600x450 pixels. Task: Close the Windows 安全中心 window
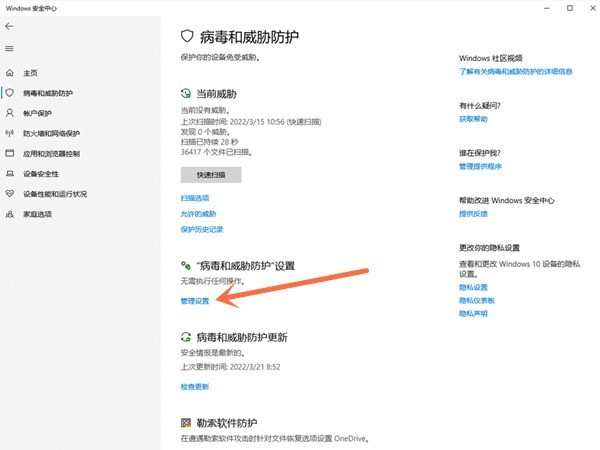tap(593, 8)
